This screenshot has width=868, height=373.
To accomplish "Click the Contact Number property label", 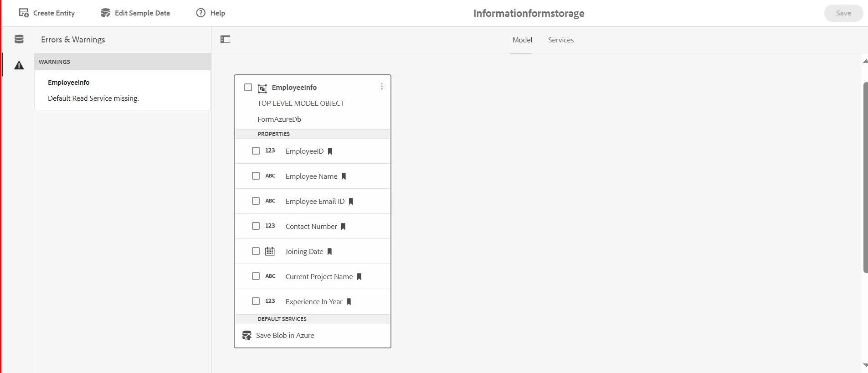I will (311, 226).
